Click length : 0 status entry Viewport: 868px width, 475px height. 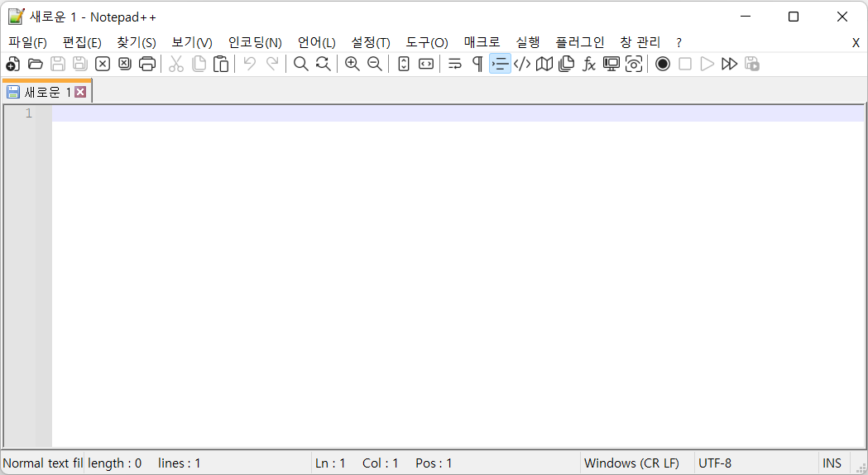[x=114, y=463]
